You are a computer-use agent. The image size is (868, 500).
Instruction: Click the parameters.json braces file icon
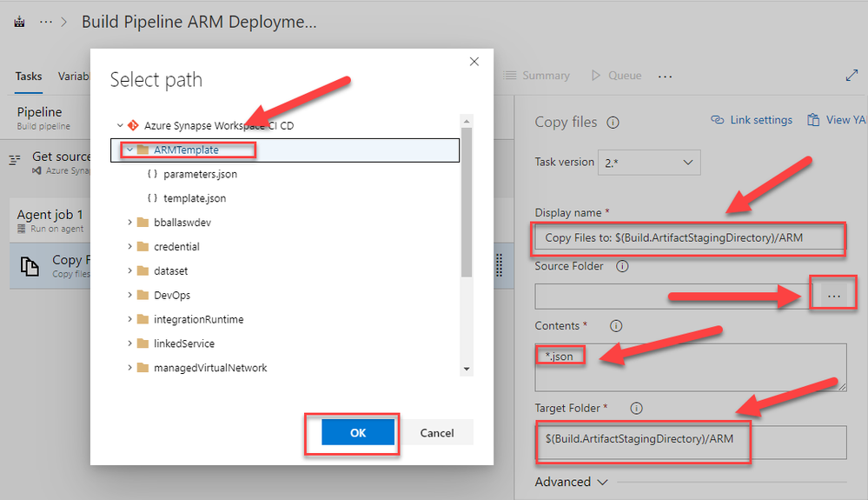point(152,174)
